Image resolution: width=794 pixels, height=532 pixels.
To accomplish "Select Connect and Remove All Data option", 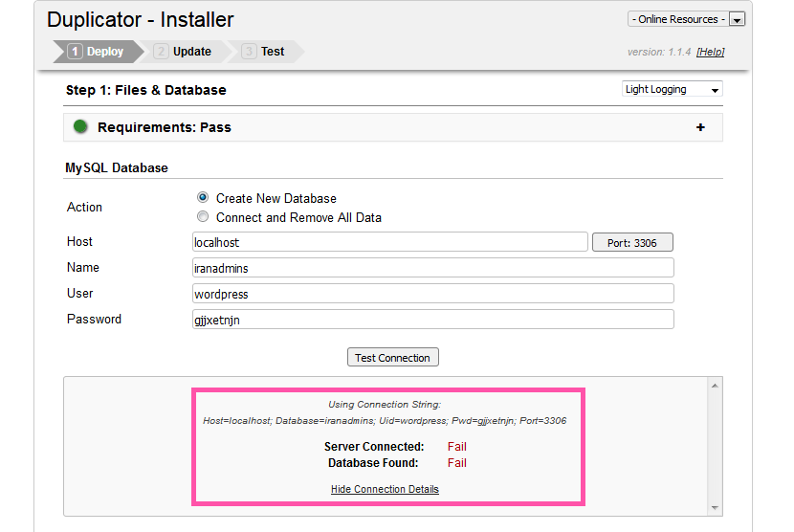I will click(x=203, y=216).
